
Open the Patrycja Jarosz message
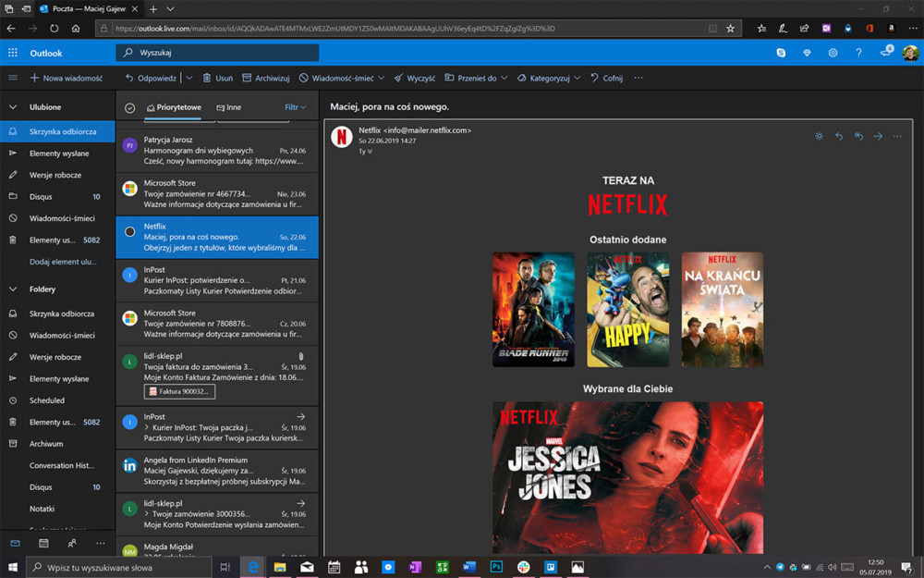[x=217, y=151]
